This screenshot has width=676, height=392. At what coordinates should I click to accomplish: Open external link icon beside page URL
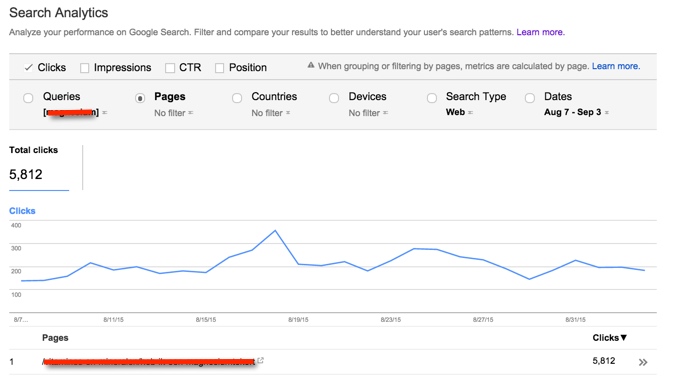(x=260, y=360)
